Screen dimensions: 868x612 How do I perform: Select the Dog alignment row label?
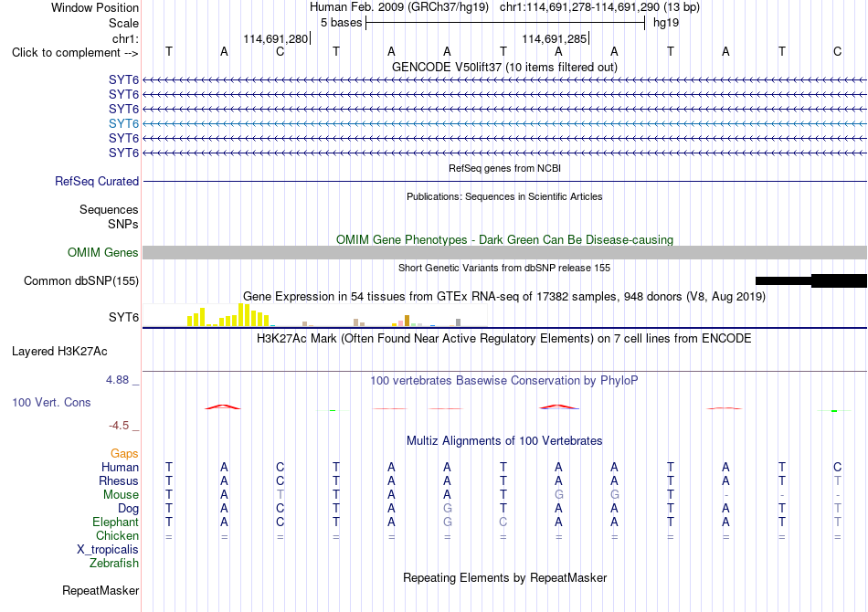pyautogui.click(x=128, y=509)
